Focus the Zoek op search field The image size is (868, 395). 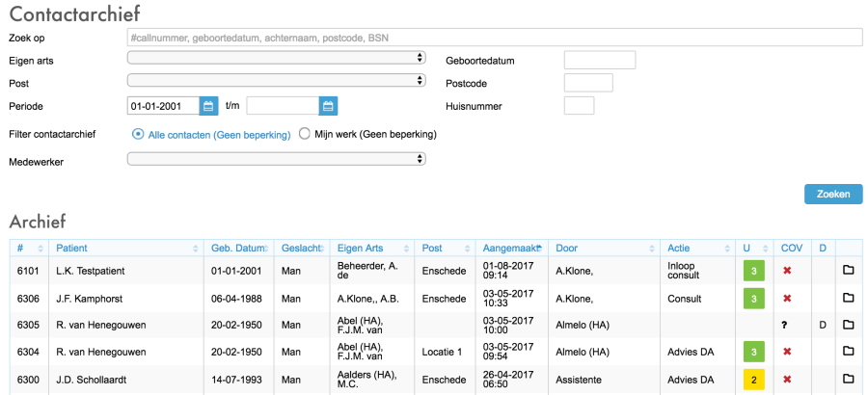tap(495, 38)
